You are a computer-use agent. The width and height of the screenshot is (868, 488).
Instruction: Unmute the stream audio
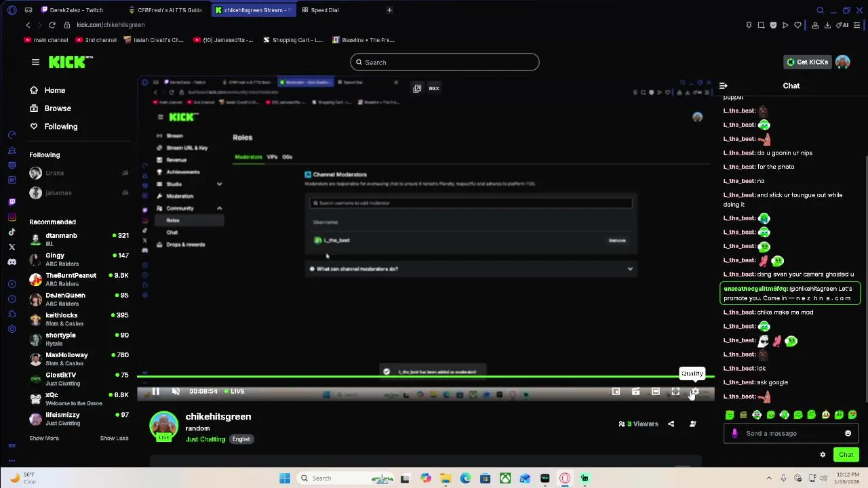176,391
